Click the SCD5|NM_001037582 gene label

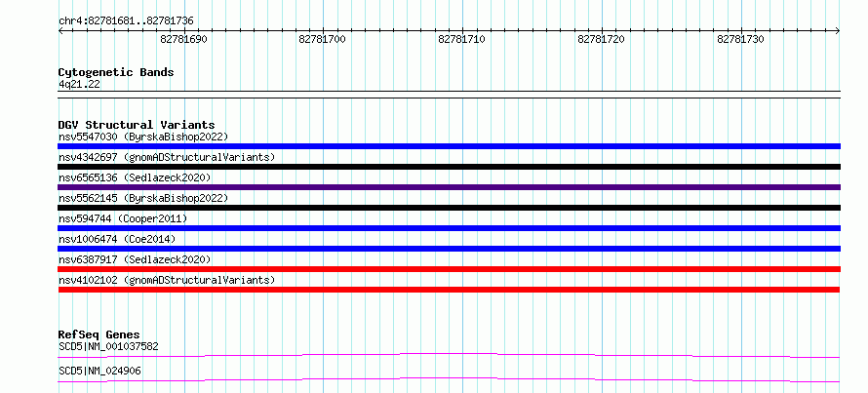[108, 347]
